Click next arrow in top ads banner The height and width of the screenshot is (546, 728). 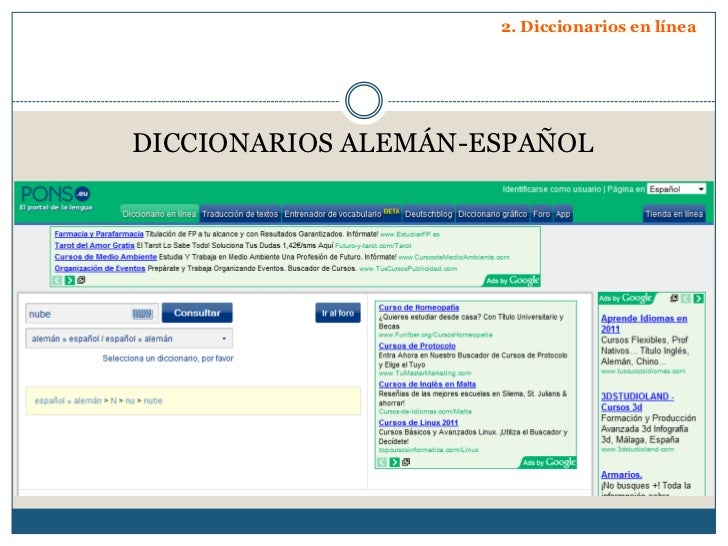pos(70,280)
